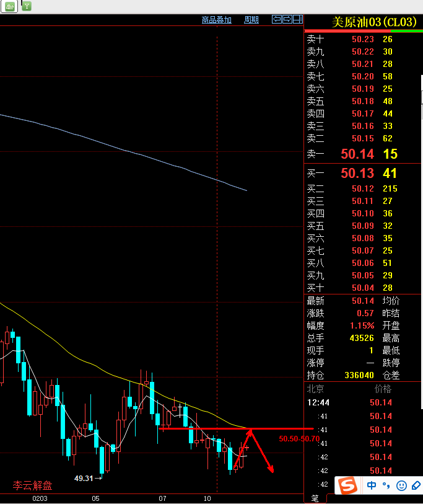Open the 周期 period selector
This screenshot has height=504, width=423.
[251, 20]
